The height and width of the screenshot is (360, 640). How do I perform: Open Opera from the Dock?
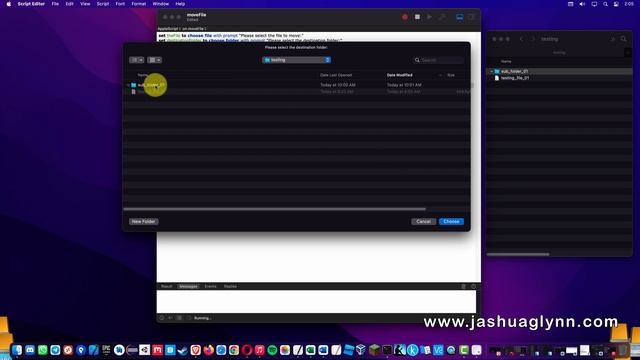tap(247, 350)
